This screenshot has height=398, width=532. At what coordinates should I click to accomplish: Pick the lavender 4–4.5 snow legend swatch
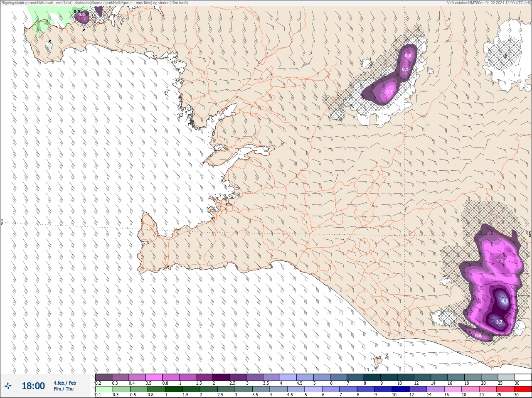(x=288, y=377)
